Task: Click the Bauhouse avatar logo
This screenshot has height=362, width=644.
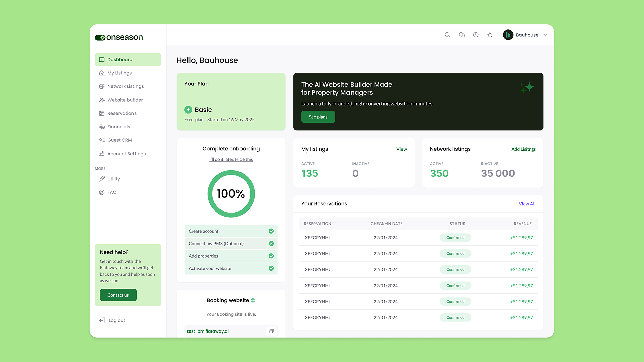Action: [x=508, y=35]
